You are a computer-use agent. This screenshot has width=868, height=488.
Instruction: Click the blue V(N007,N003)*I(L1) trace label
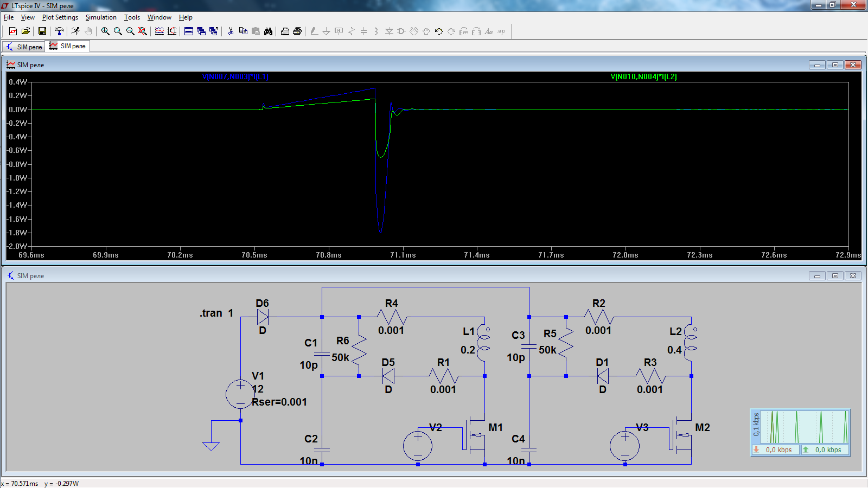235,76
